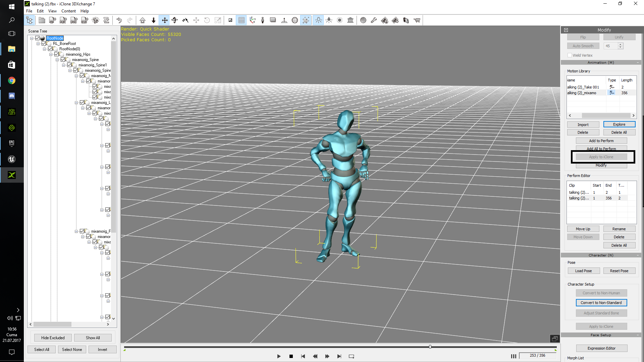Uncheck the RL_BoneRoot checkbox
Screen dimensions: 644x362
pyautogui.click(x=44, y=44)
